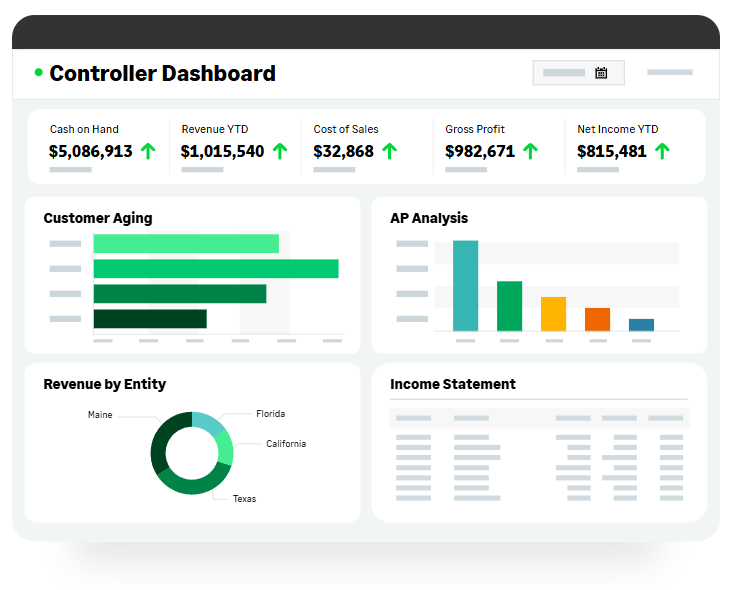Viewport: 737px width, 590px height.
Task: Click the small blue AP Analysis column
Action: coord(642,325)
